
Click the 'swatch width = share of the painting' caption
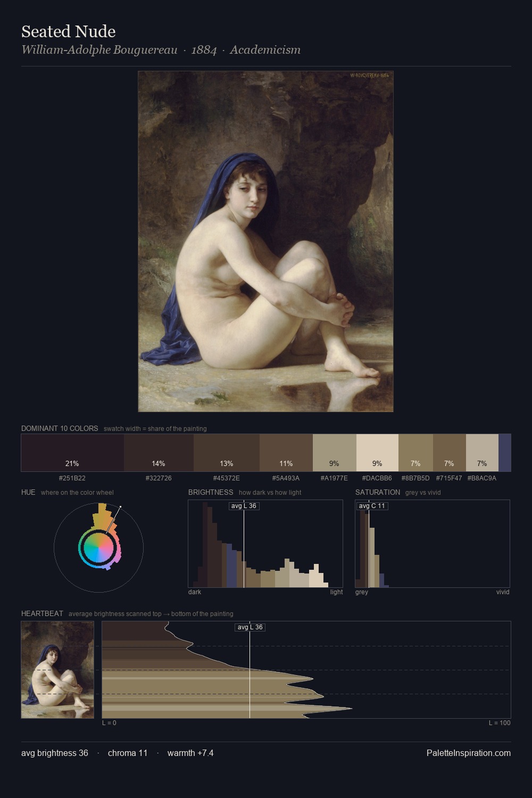tap(155, 429)
